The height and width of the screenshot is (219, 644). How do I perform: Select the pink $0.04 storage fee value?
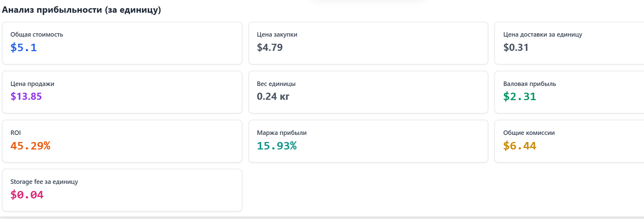click(27, 195)
